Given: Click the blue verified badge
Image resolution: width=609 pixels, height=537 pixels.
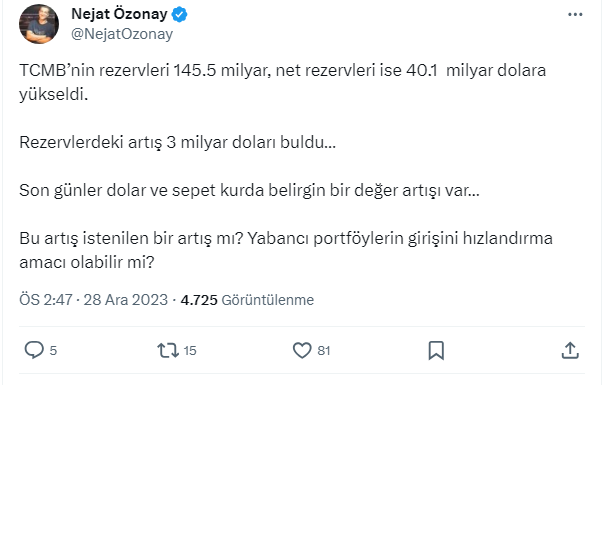Looking at the screenshot, I should [x=179, y=15].
